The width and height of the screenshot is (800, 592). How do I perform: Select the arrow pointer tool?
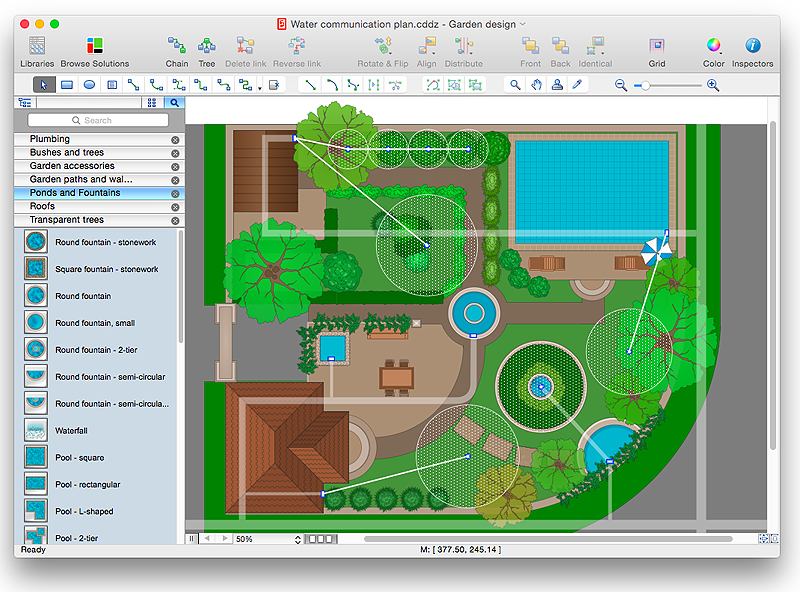44,85
